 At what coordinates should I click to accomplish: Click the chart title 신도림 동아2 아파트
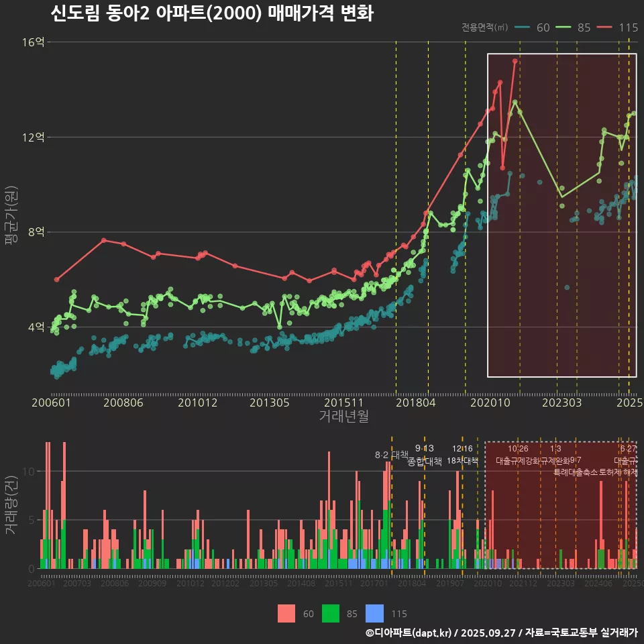(211, 14)
